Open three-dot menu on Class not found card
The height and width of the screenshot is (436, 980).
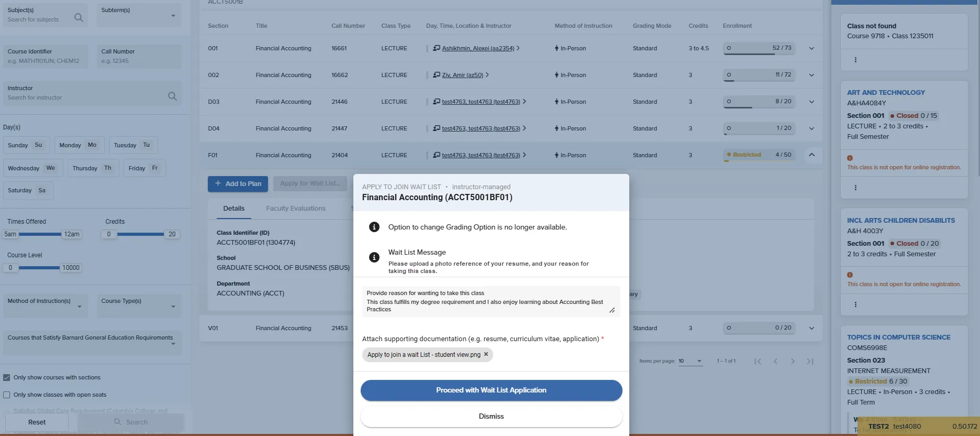coord(855,60)
